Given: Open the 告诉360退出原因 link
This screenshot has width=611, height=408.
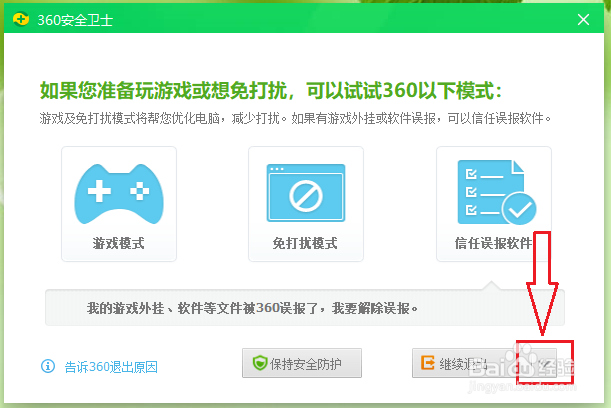Looking at the screenshot, I should [x=111, y=367].
